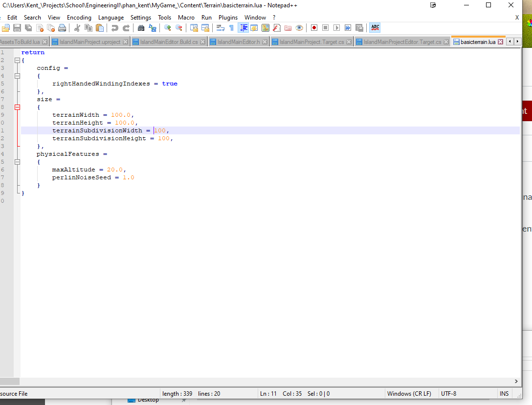This screenshot has height=405, width=532.
Task: Click the Save file toolbar icon
Action: [x=17, y=28]
